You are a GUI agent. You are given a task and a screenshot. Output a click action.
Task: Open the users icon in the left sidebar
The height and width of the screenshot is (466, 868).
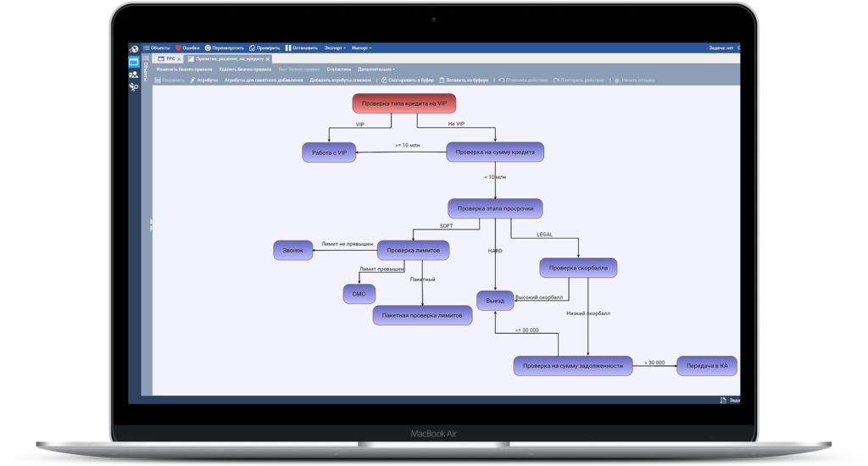click(134, 75)
